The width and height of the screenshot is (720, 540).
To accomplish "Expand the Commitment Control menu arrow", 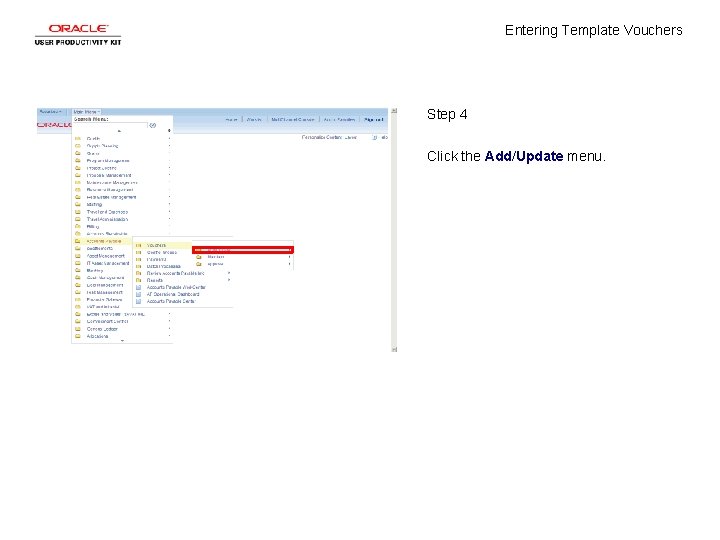I will pos(169,321).
